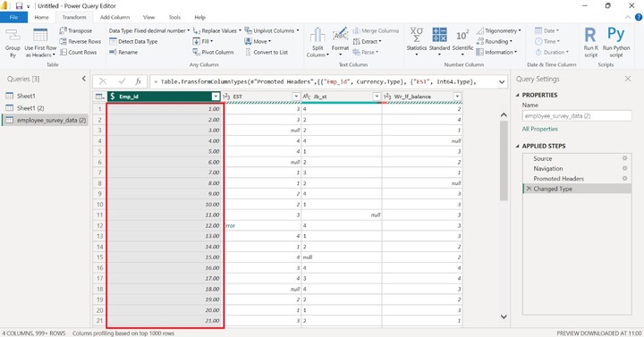Screen dimensions: 644x337
Task: Switch to the Home tab
Action: tap(41, 17)
